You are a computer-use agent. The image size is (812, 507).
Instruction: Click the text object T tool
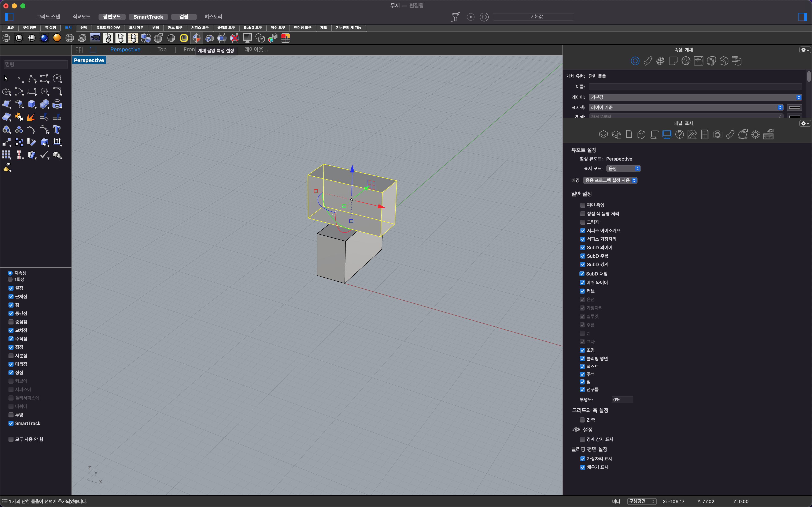pyautogui.click(x=57, y=129)
